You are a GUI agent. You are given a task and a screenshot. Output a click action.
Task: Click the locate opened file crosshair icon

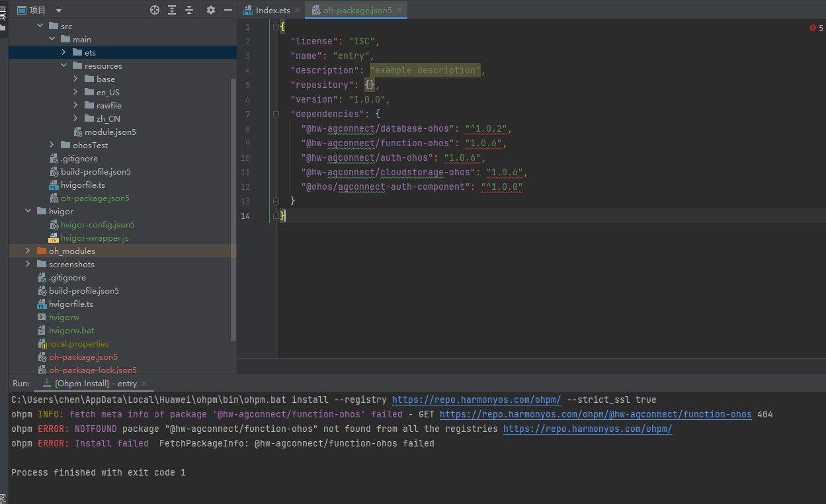155,10
